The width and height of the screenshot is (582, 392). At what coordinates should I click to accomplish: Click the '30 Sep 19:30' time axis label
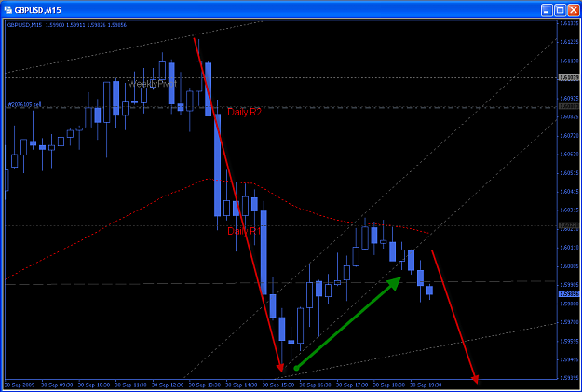pos(426,385)
